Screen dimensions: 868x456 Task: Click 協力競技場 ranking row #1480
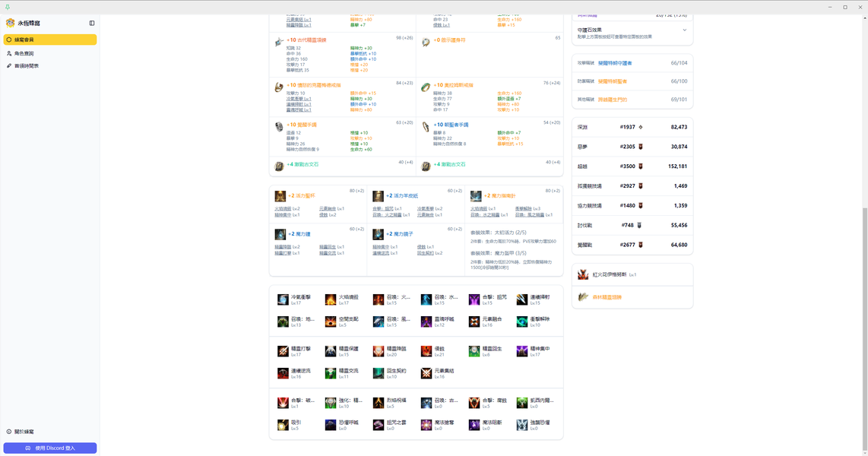[632, 206]
